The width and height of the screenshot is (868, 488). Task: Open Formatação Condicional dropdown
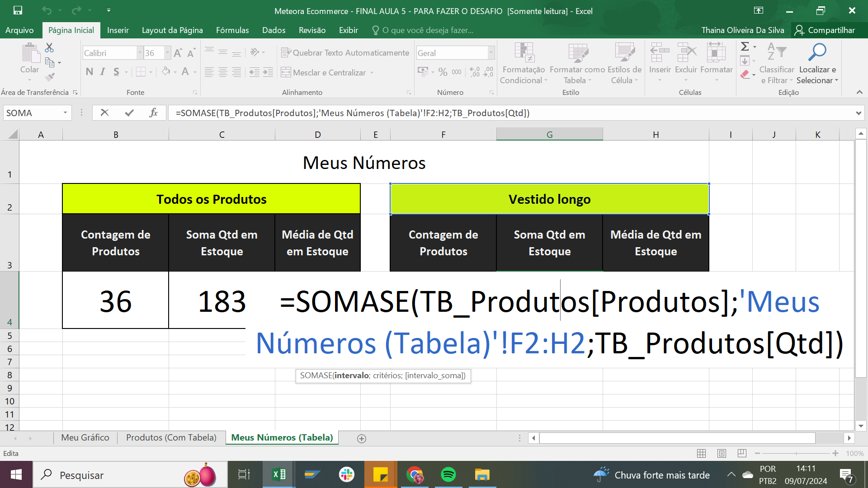524,64
